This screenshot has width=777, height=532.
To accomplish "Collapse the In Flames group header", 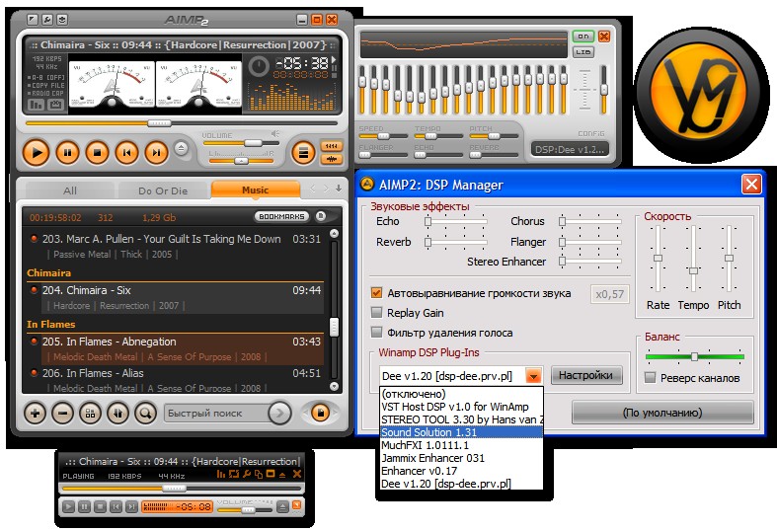I will click(x=176, y=325).
